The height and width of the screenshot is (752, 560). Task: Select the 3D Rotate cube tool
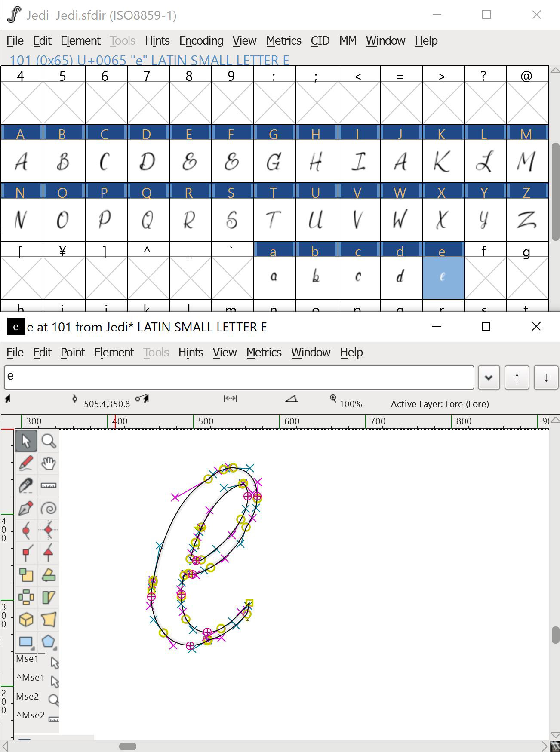[26, 620]
